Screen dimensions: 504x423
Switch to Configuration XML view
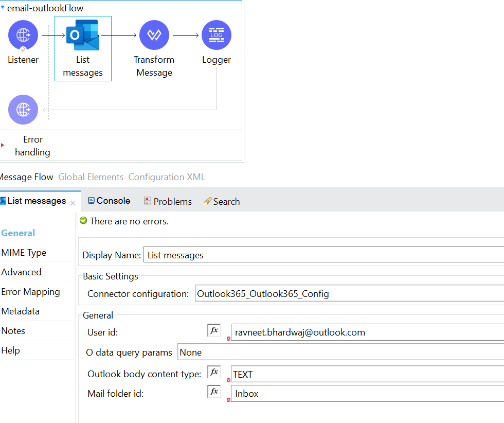point(167,177)
